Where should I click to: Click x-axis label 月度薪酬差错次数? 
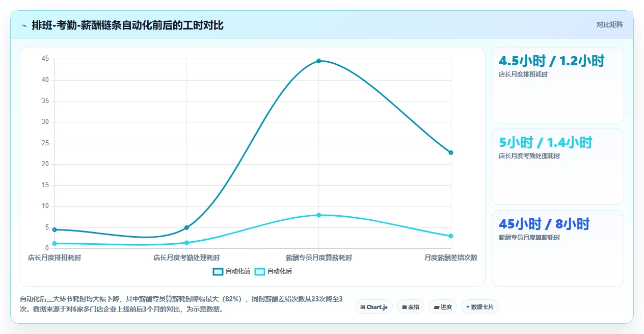(x=451, y=258)
